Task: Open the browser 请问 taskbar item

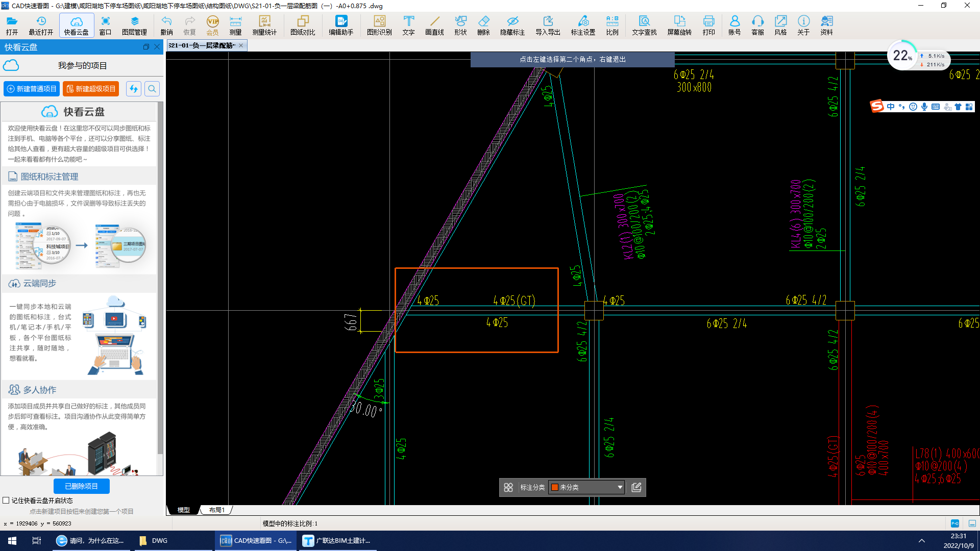Action: point(91,541)
